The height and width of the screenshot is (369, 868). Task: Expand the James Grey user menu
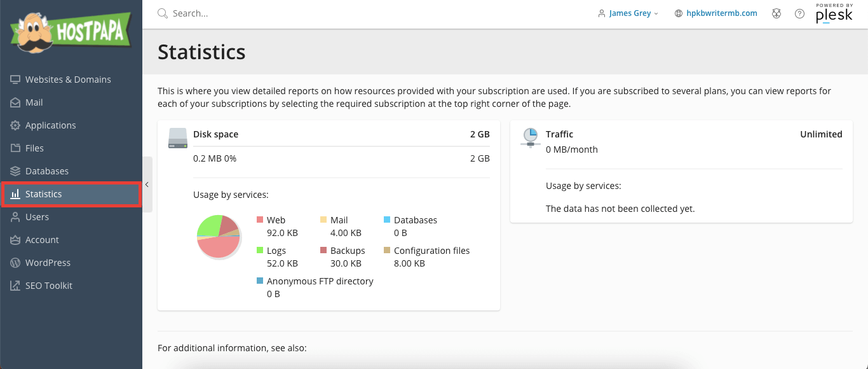point(628,13)
